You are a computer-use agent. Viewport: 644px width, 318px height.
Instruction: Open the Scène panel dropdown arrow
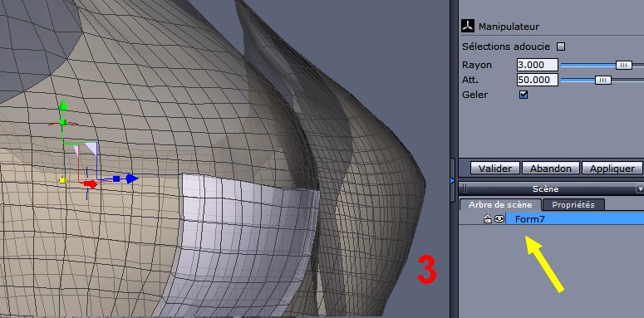point(640,188)
